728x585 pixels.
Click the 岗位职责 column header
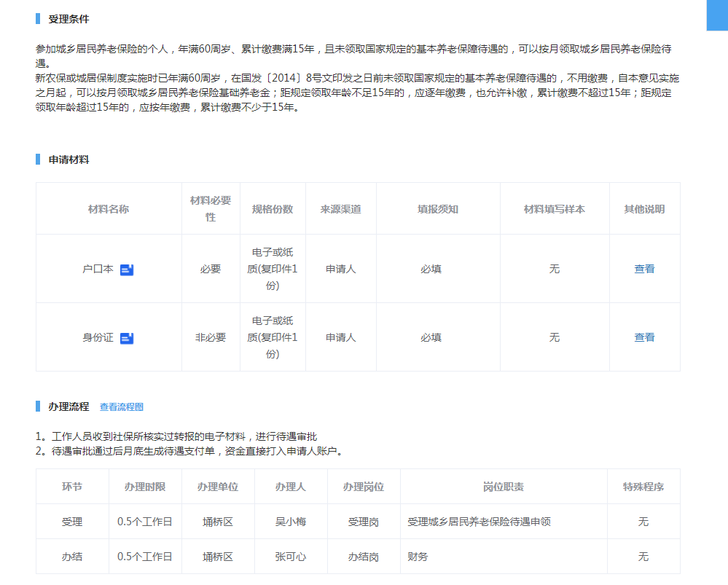[x=504, y=487]
